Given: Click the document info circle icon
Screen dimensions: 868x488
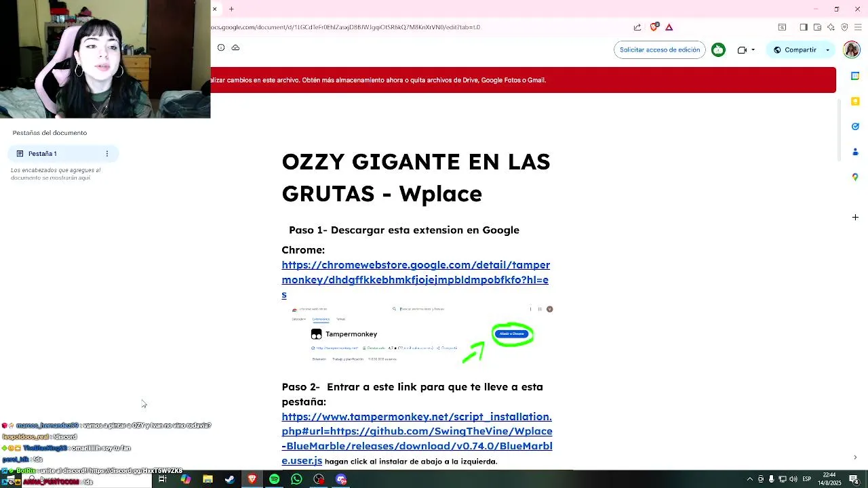Looking at the screenshot, I should 221,47.
